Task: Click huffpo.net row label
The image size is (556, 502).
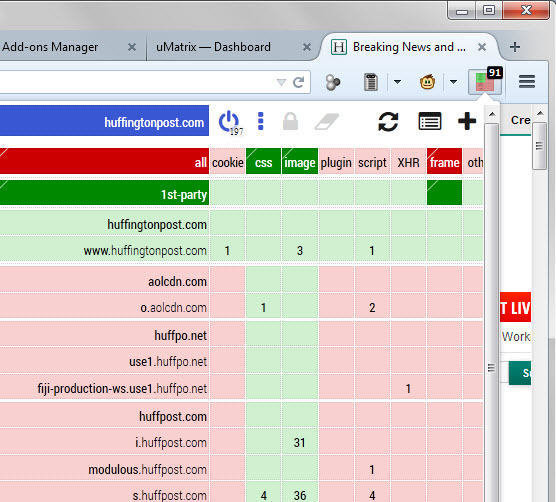Action: [104, 334]
